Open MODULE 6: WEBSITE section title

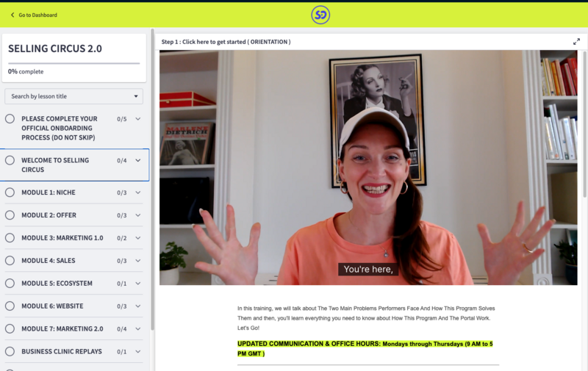(52, 306)
